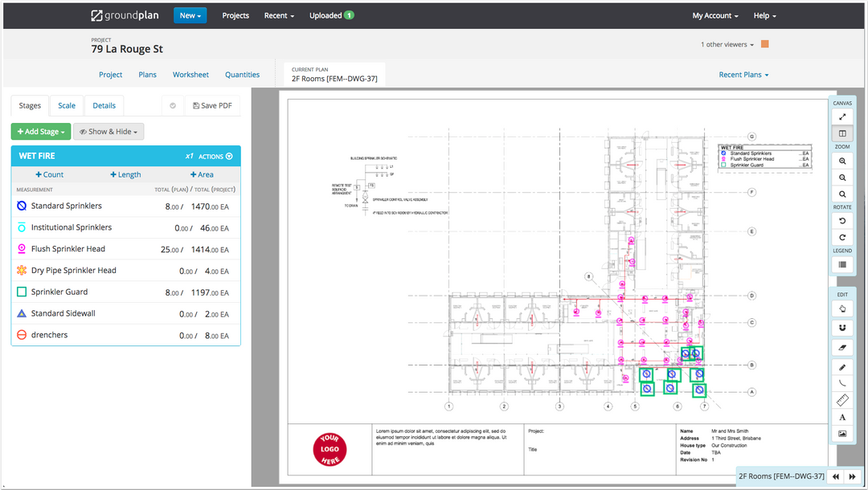The image size is (868, 490).
Task: Select the Eraser tool in Edit panel
Action: (x=842, y=348)
